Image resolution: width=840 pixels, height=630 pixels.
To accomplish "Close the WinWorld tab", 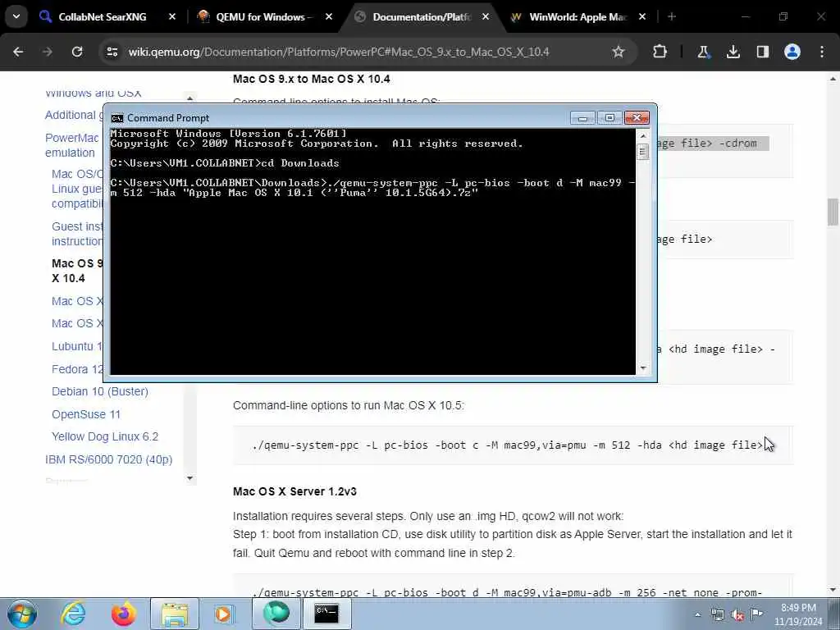I will point(642,17).
